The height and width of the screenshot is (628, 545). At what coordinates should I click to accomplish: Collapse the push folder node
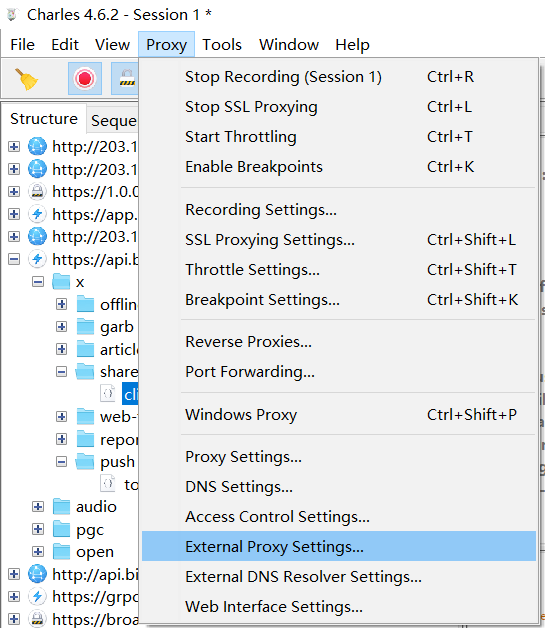(x=61, y=462)
